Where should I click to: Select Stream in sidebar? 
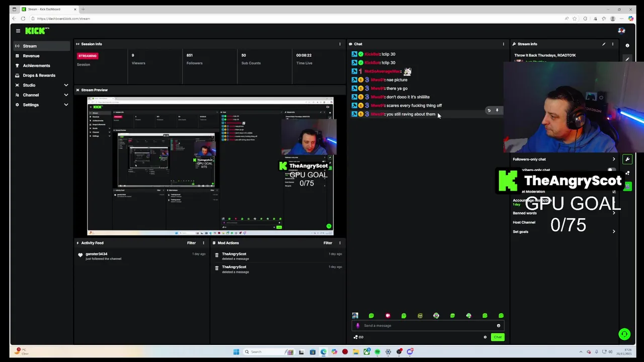point(42,46)
